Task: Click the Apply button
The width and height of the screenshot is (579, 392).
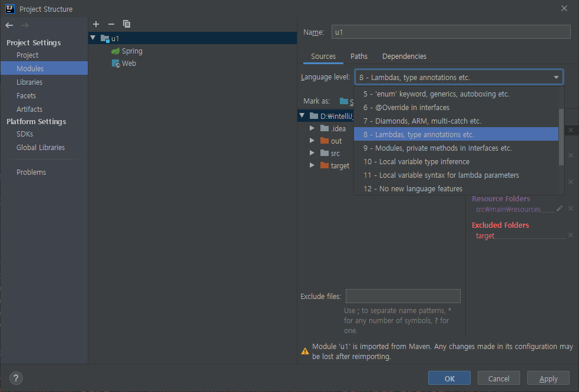Action: 548,378
